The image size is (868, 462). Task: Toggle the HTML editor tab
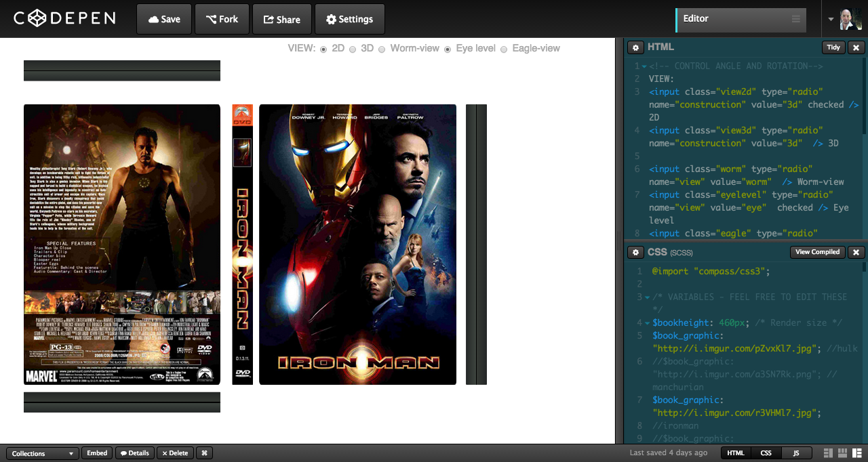tap(735, 453)
